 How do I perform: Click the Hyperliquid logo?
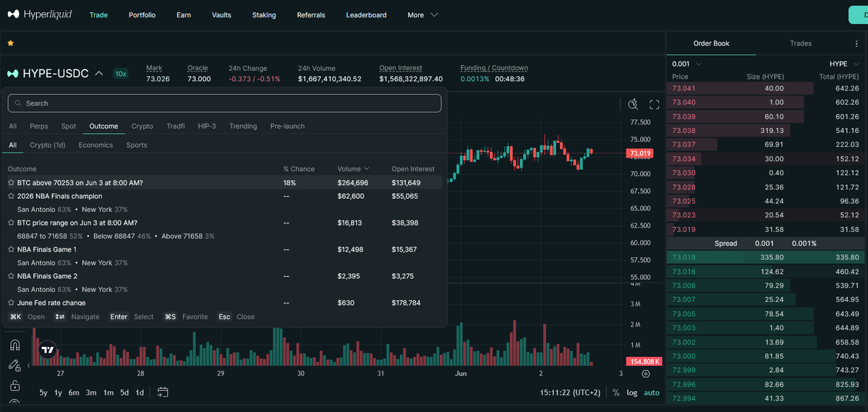coord(40,14)
